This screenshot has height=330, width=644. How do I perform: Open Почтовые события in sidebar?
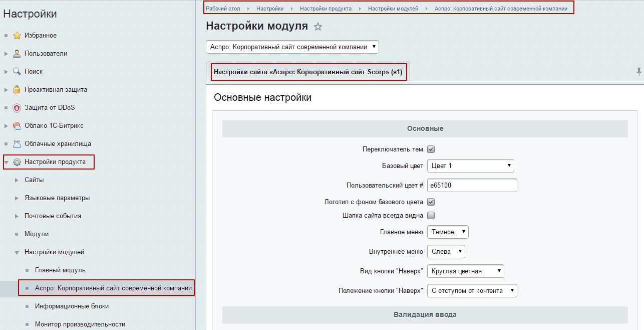point(53,216)
